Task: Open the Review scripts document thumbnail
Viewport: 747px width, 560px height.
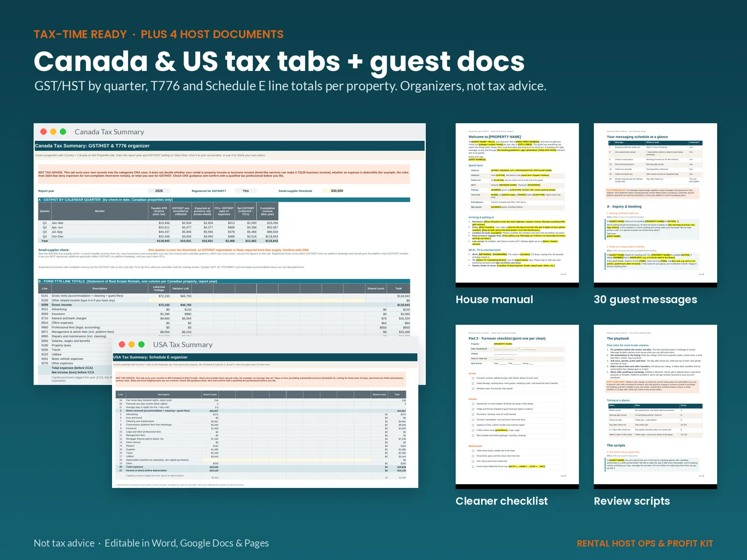Action: point(655,406)
